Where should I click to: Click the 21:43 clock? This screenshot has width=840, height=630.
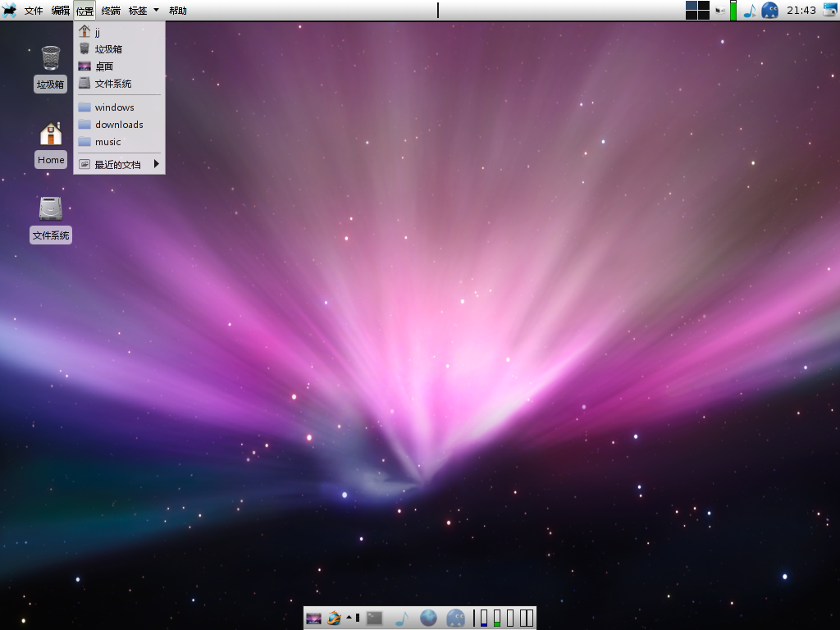(801, 10)
